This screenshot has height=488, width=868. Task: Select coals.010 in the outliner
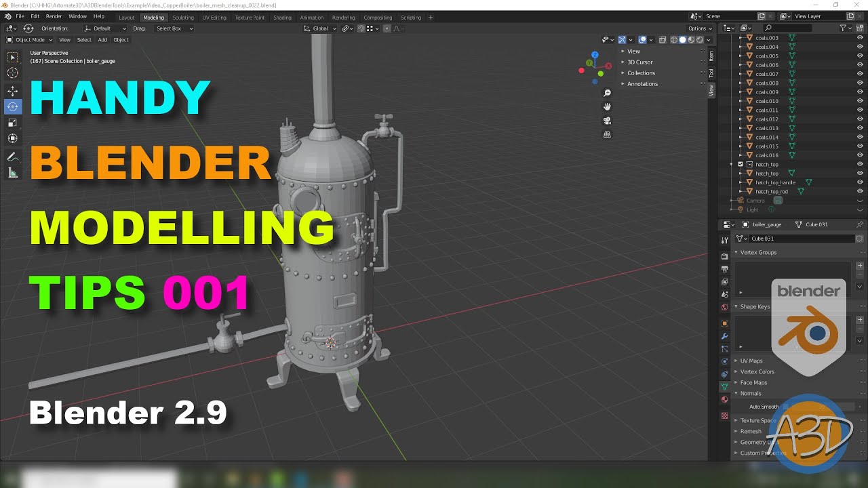pyautogui.click(x=767, y=101)
